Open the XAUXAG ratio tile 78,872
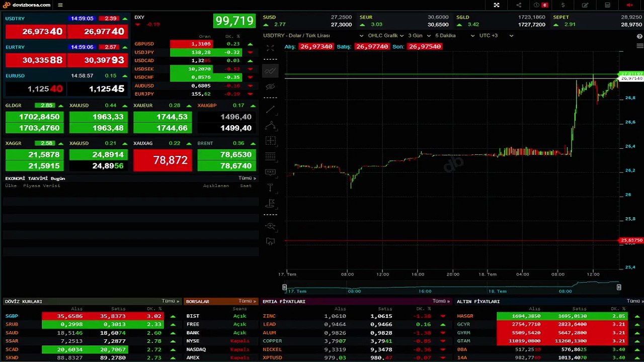644x362 pixels. 163,156
